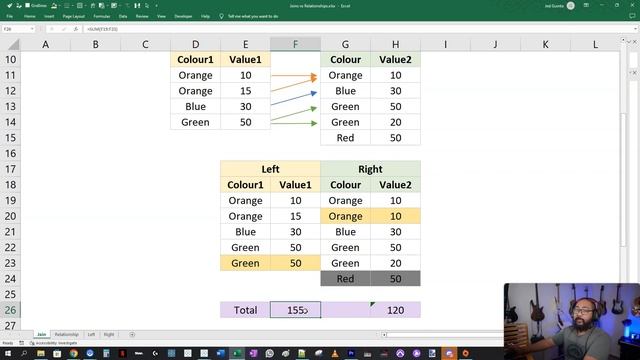
Task: Click the vertical scrollbar on the right
Action: [x=623, y=180]
